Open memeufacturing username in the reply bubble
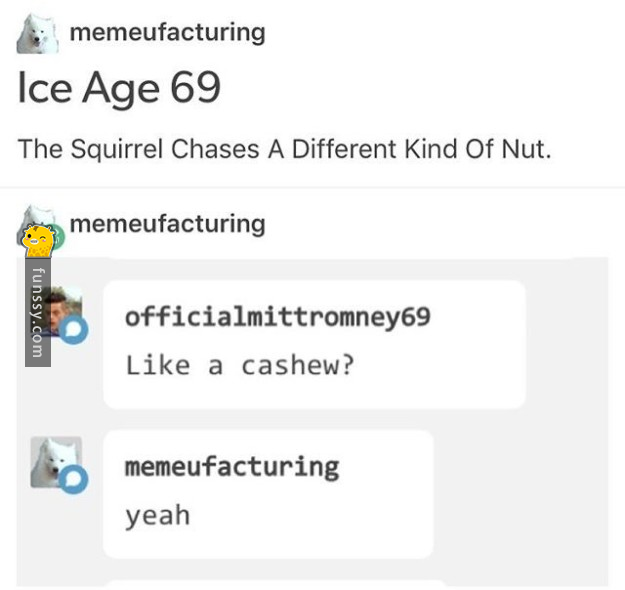625x590 pixels. tap(231, 466)
